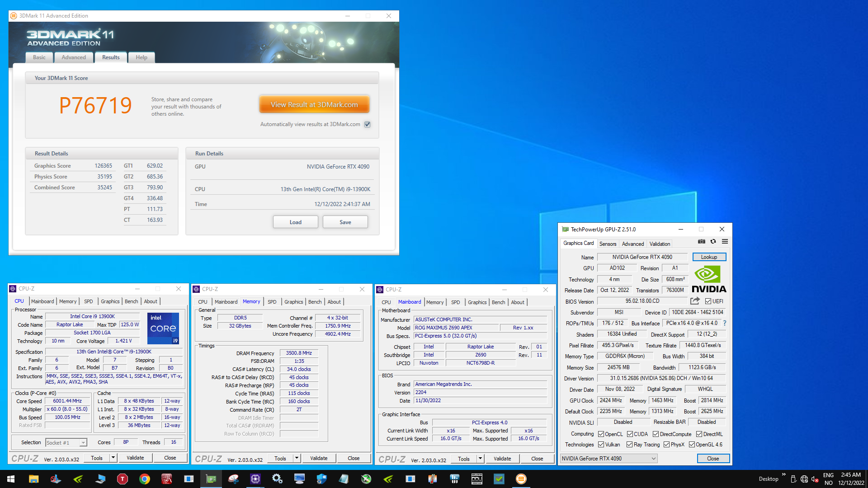Click Close button in GPU-Z
The width and height of the screenshot is (868, 488).
point(713,459)
